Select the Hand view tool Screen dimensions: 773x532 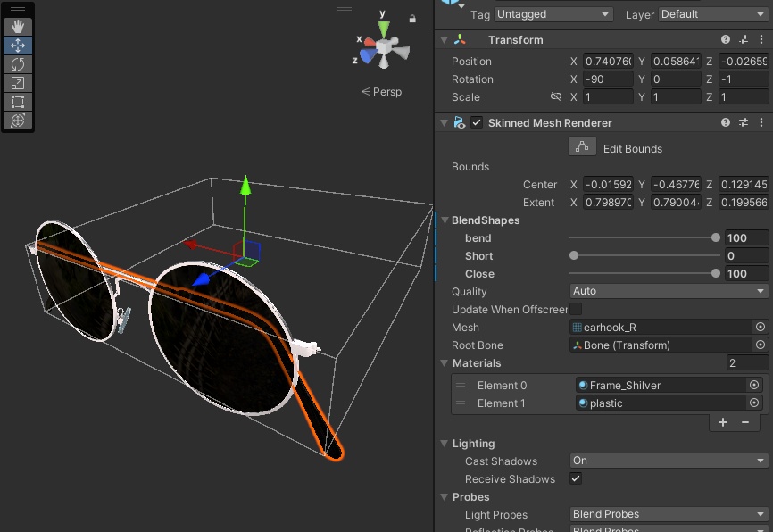pos(18,27)
